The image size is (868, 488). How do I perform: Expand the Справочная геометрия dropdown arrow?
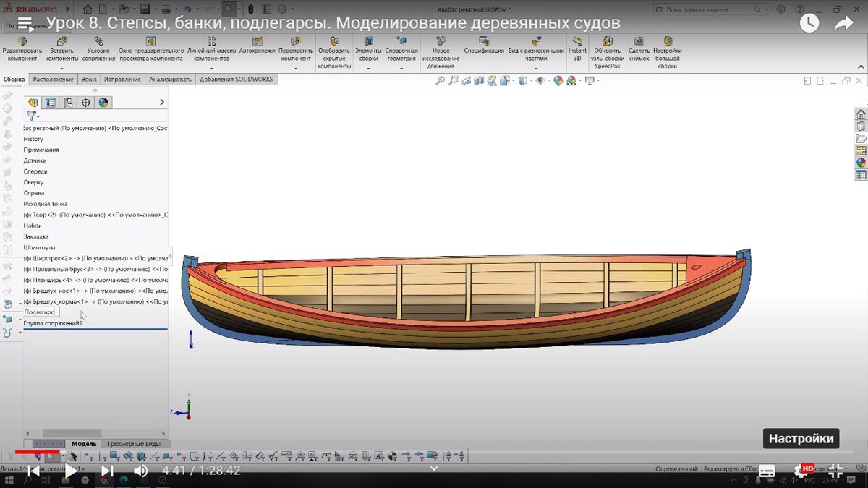[401, 69]
